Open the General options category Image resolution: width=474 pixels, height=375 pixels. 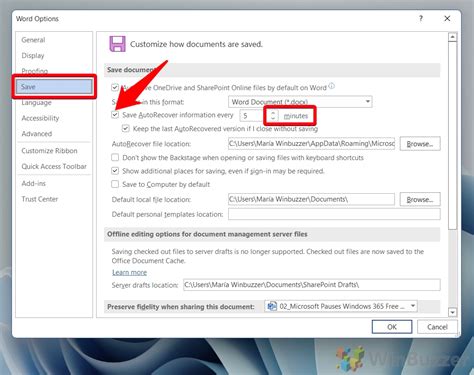(x=33, y=40)
